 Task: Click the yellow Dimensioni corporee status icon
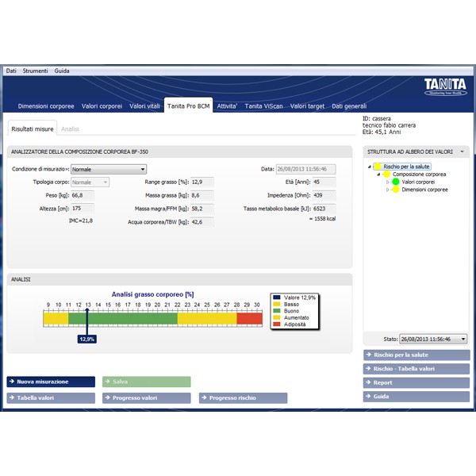click(396, 190)
